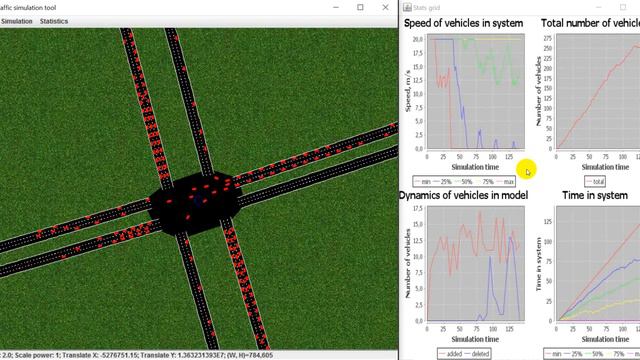Image resolution: width=640 pixels, height=360 pixels.
Task: Click the Stats grid window icon
Action: click(x=407, y=8)
